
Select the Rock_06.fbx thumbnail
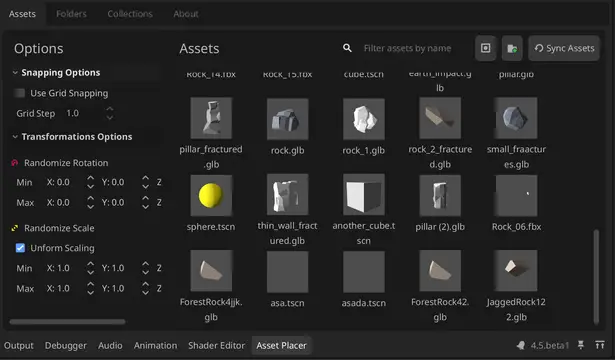point(516,195)
